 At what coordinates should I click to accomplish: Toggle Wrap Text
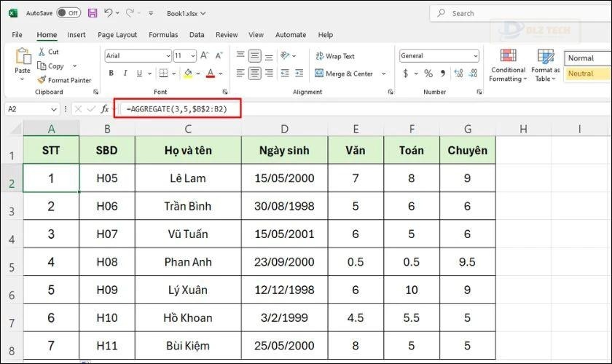335,56
